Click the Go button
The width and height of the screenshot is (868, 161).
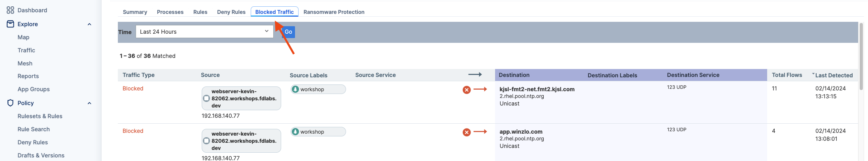(x=288, y=32)
